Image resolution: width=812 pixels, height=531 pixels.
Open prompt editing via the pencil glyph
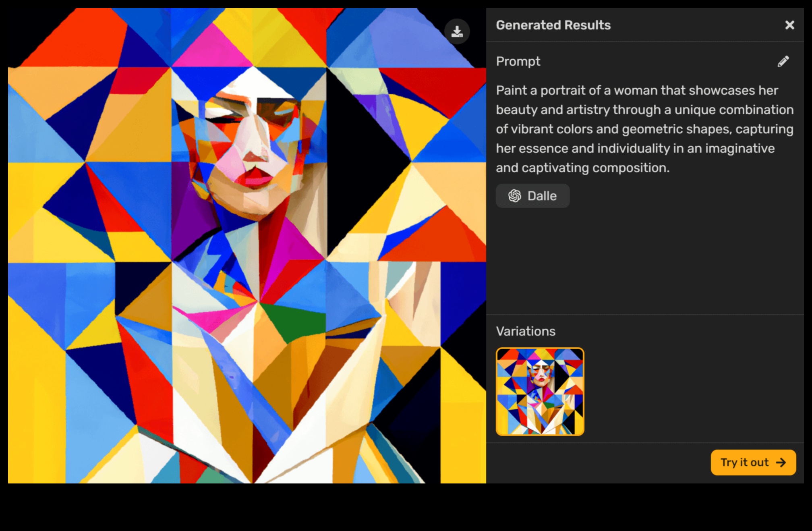pos(783,62)
